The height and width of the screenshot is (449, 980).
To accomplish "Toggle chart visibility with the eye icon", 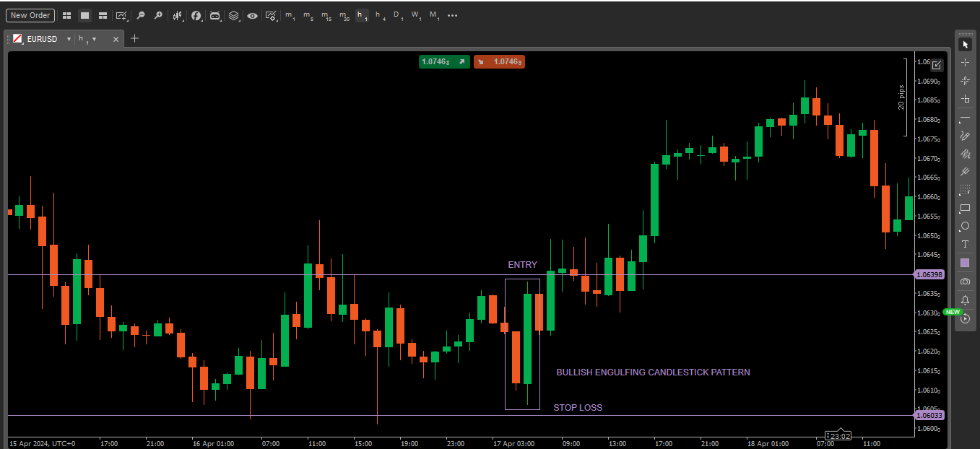I will point(252,15).
